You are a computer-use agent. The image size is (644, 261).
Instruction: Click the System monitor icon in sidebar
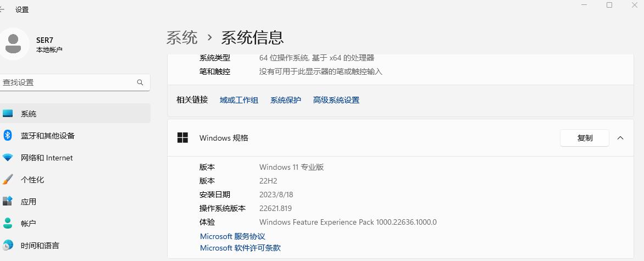(8, 114)
